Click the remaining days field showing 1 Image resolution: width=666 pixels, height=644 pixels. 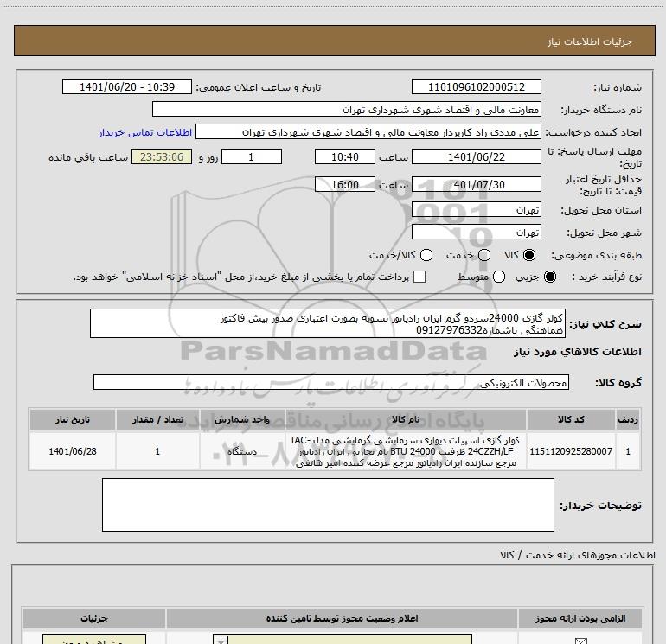pos(252,156)
